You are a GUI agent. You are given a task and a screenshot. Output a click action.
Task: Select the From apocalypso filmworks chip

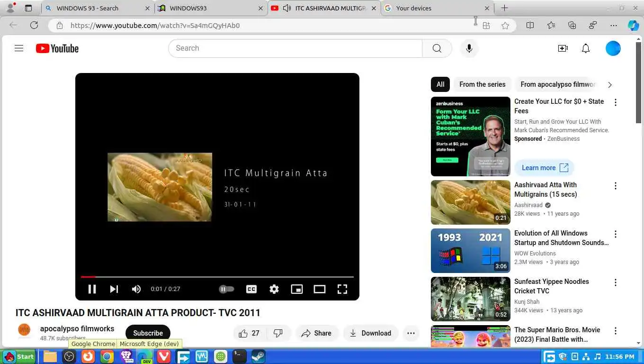point(557,84)
